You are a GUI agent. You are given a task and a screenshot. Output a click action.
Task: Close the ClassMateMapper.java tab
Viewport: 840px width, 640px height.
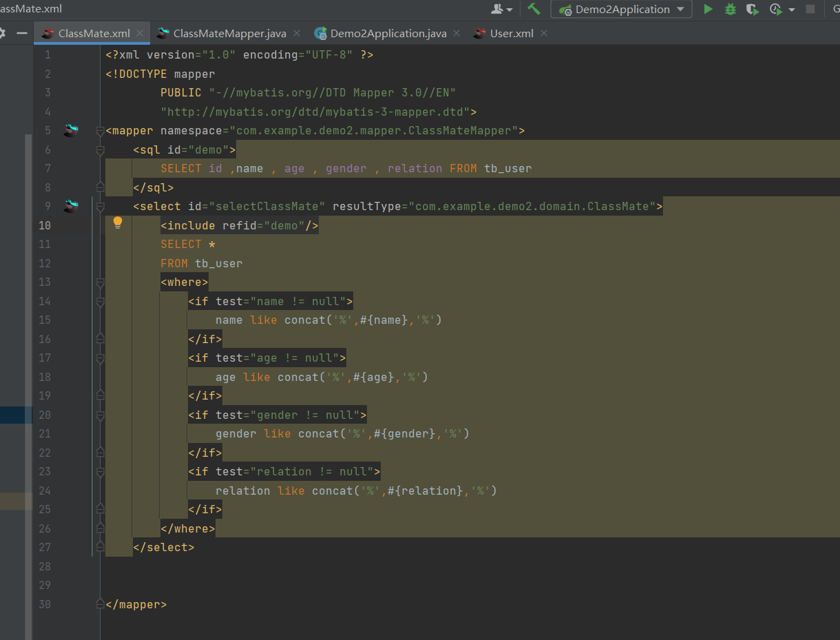(297, 33)
